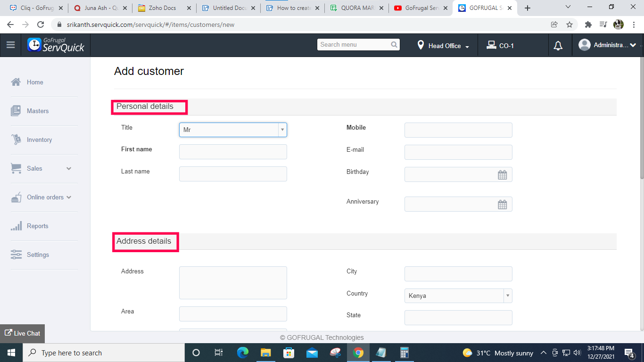
Task: Go to Masters in the sidebar
Action: click(37, 111)
